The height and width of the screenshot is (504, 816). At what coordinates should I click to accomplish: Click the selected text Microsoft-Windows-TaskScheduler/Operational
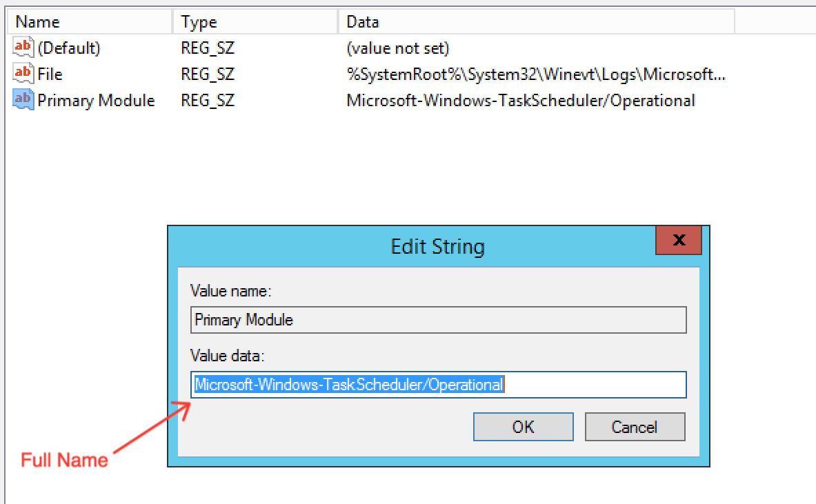point(348,384)
